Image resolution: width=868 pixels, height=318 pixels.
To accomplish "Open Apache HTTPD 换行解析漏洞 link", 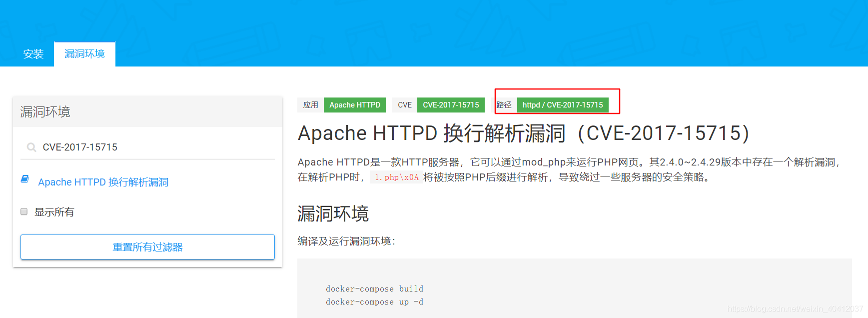I will pos(103,182).
